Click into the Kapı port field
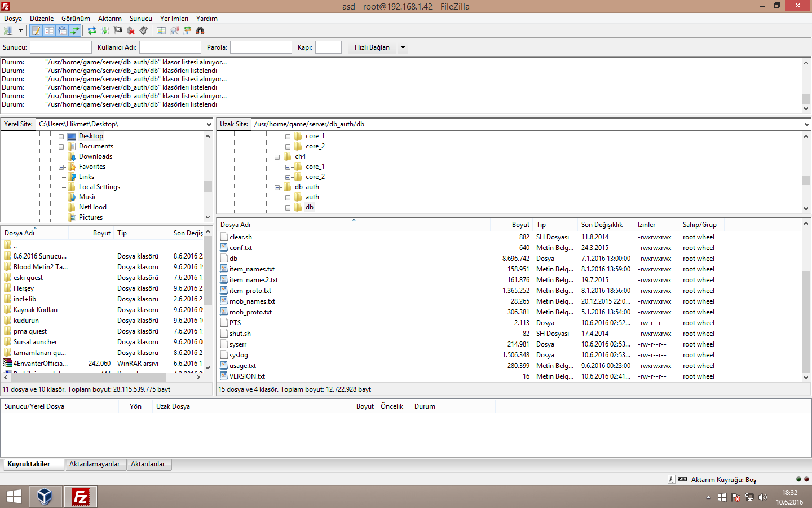The width and height of the screenshot is (812, 508). point(329,47)
